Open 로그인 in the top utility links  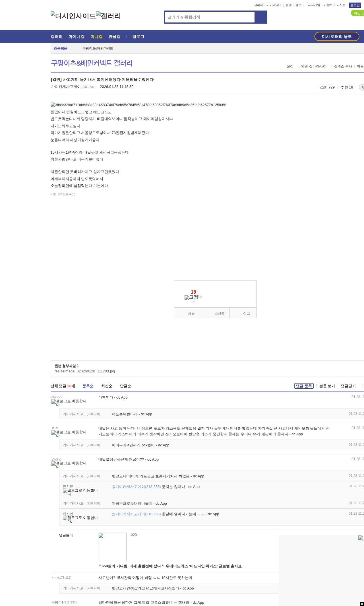click(355, 5)
